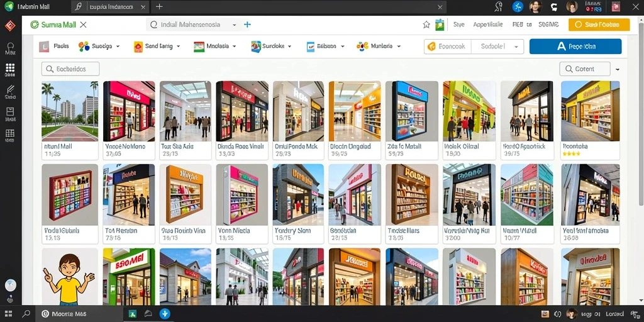Open the Diocin Ungolad store thumbnail

(355, 111)
